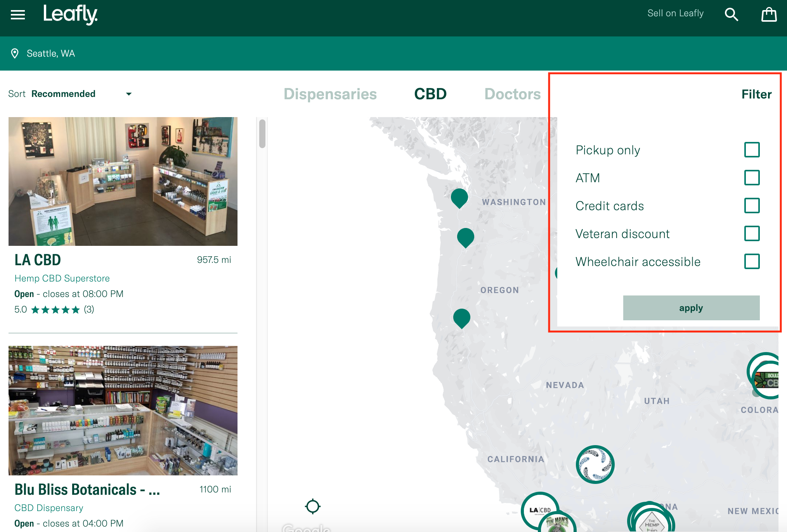Click the LA CBD logo map marker
The width and height of the screenshot is (787, 532).
click(x=540, y=510)
